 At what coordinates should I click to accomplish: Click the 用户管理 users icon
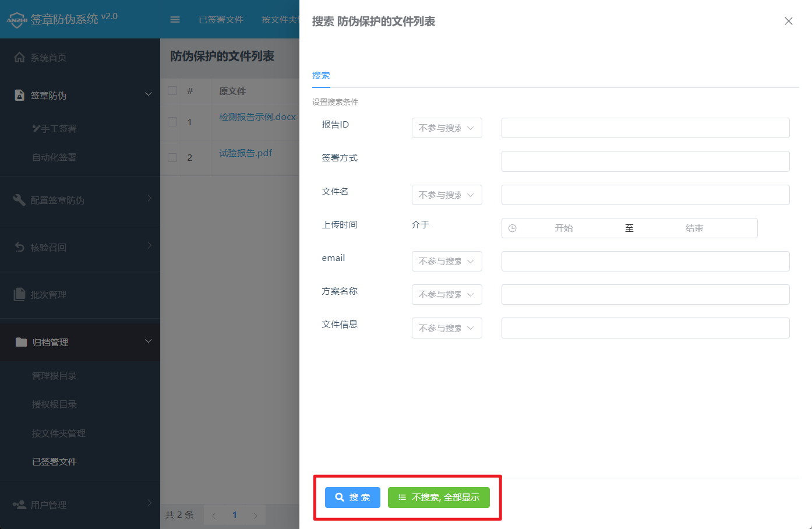pyautogui.click(x=20, y=505)
